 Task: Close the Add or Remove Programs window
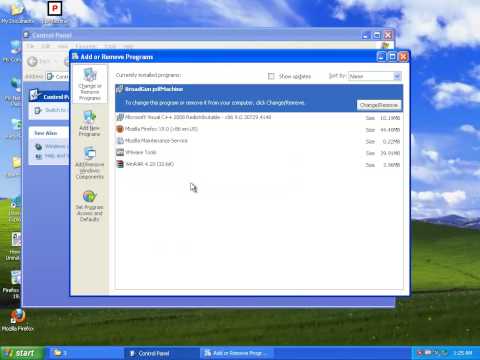tap(403, 57)
